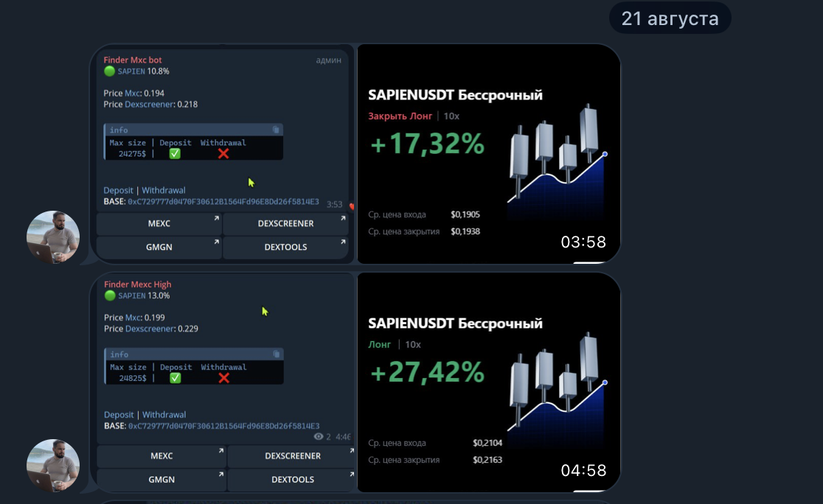
Task: Open the Dexscreener price link showing 0.218
Action: [150, 105]
